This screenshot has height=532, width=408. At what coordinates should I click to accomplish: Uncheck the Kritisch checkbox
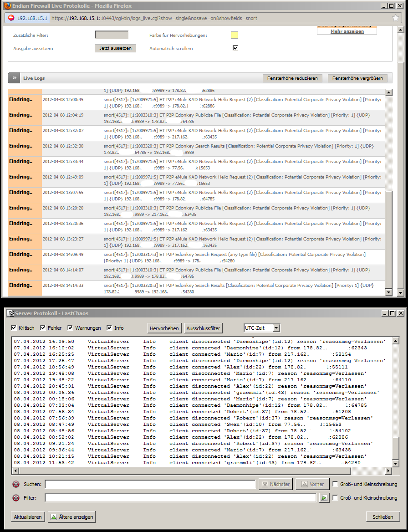(x=14, y=328)
